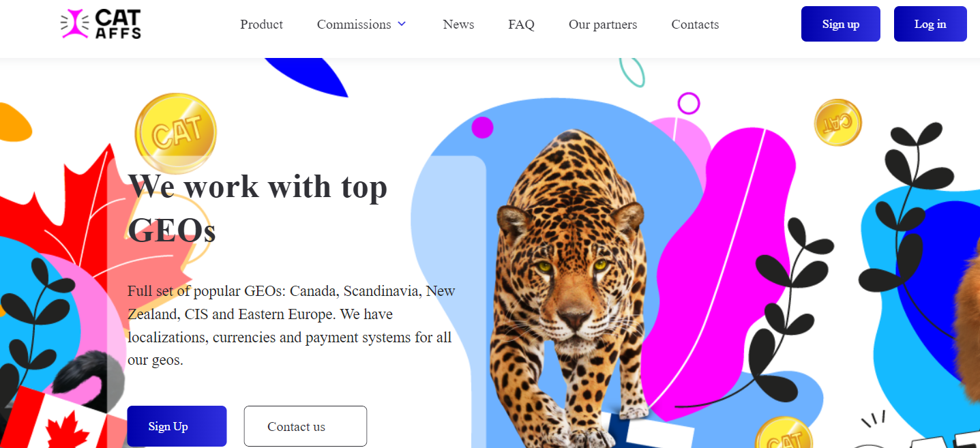Click the header Sign up button

(x=841, y=24)
